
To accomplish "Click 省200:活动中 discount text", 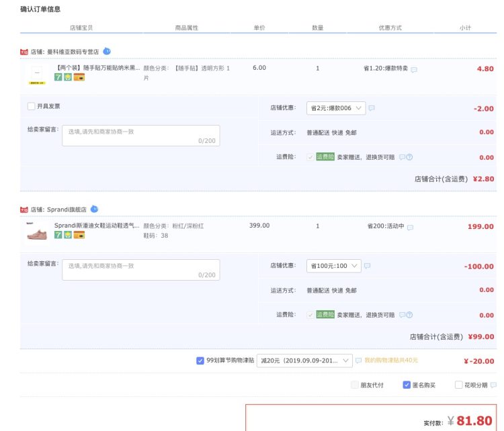I will point(386,226).
